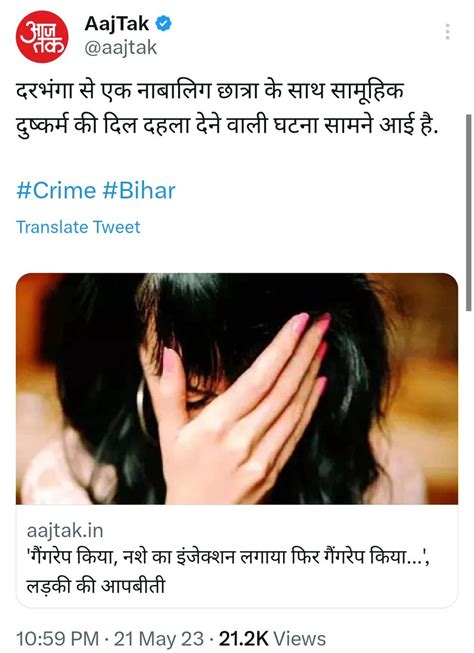Click the 10:59 PM timestamp
Screen dimensions: 474x653
tap(57, 639)
